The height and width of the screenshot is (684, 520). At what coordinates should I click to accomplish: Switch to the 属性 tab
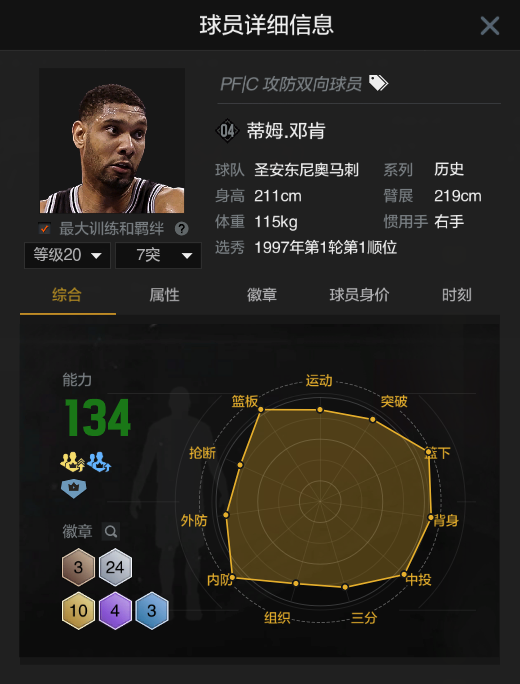pyautogui.click(x=164, y=295)
